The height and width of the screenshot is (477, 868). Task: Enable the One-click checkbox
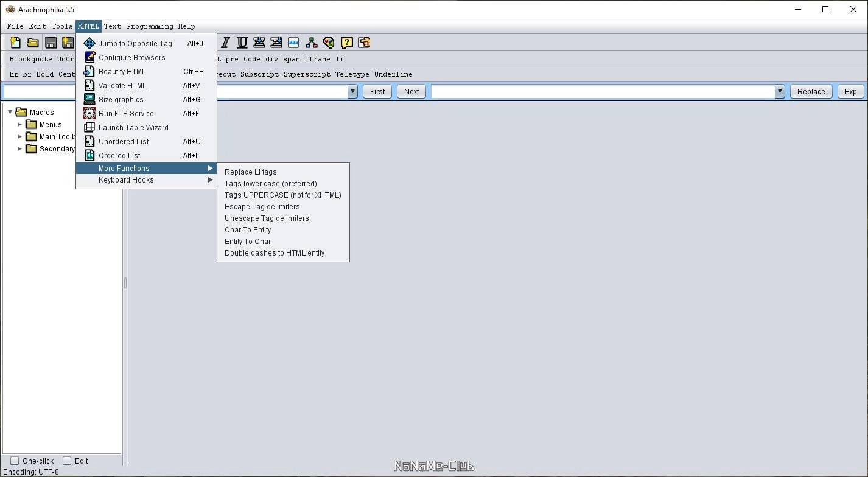pyautogui.click(x=15, y=461)
